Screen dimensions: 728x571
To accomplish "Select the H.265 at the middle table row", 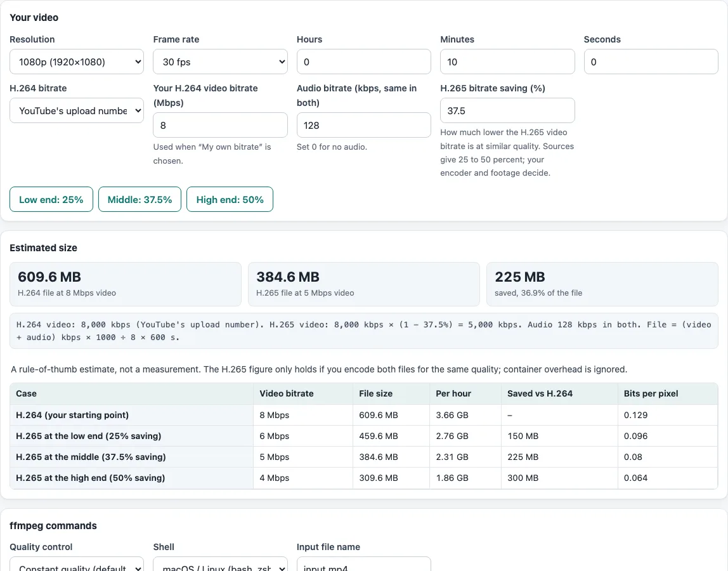I will point(363,457).
